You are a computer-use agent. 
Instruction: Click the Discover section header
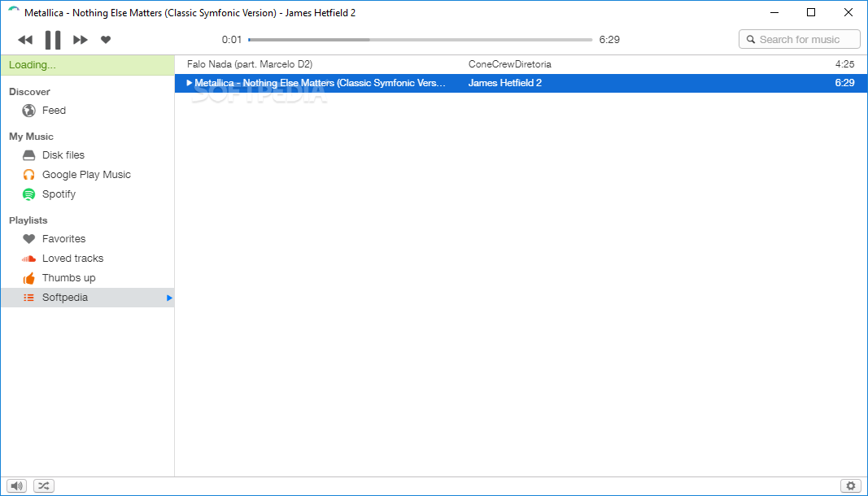(29, 92)
